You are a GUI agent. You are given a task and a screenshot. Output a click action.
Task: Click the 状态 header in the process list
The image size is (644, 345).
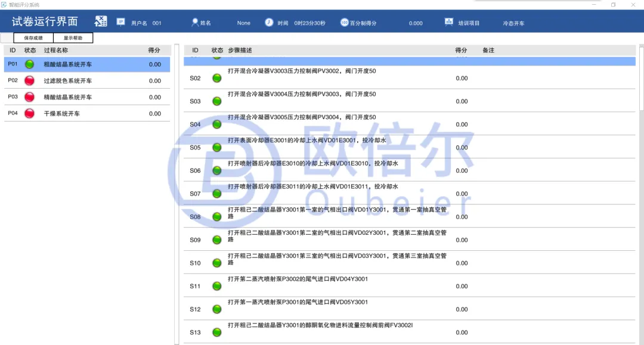pos(30,50)
